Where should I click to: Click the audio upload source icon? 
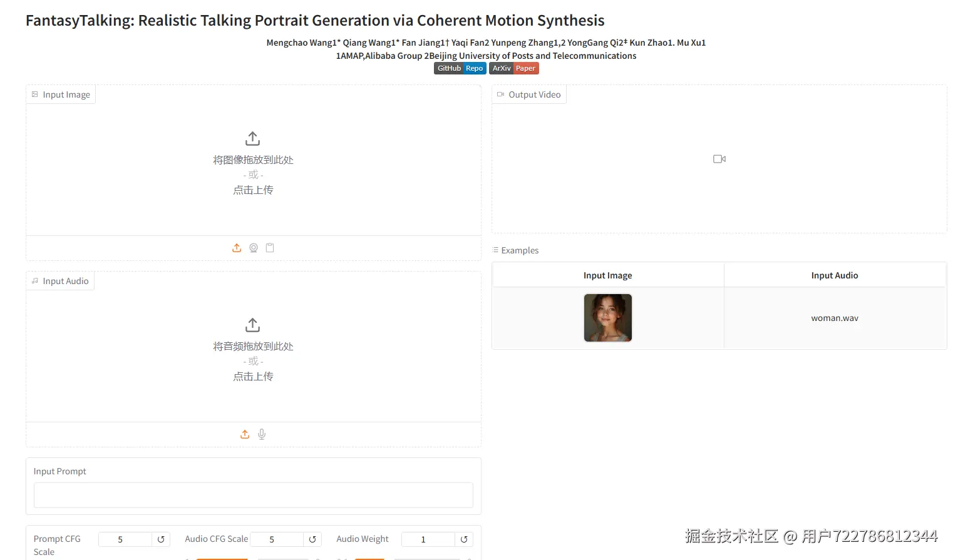245,434
